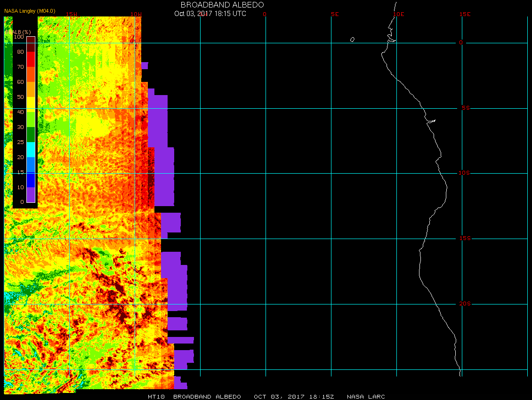The width and height of the screenshot is (532, 400).
Task: Click the 15W longitude label
Action: pos(72,14)
